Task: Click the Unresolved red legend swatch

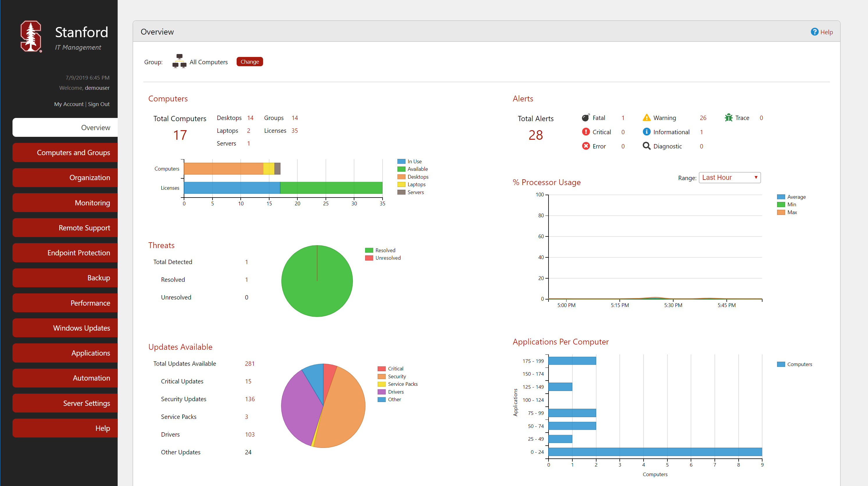Action: tap(369, 258)
